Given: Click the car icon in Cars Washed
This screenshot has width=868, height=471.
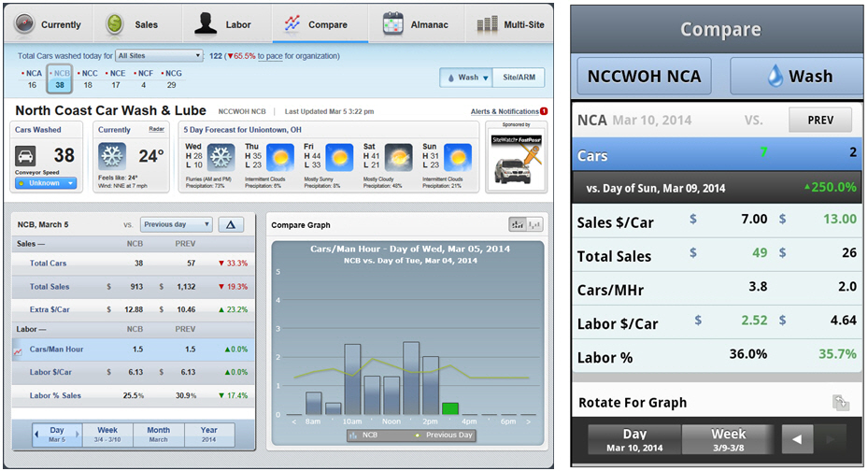Looking at the screenshot, I should pos(25,156).
